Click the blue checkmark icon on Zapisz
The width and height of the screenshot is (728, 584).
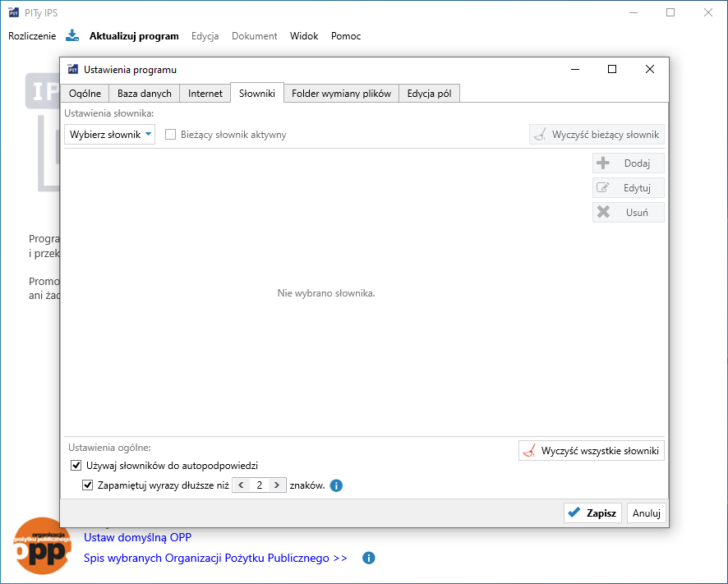(574, 513)
